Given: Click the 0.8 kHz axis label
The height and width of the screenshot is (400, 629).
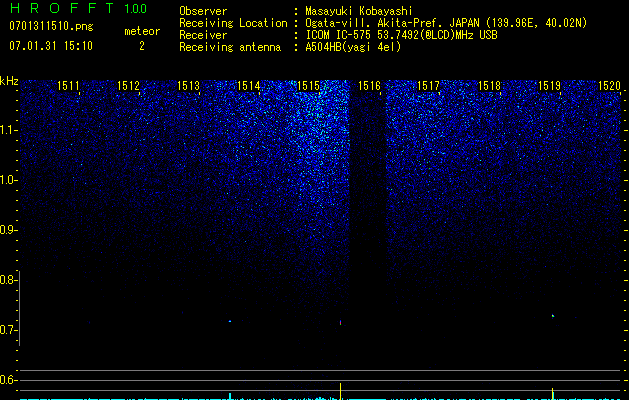Looking at the screenshot, I should pyautogui.click(x=7, y=280).
